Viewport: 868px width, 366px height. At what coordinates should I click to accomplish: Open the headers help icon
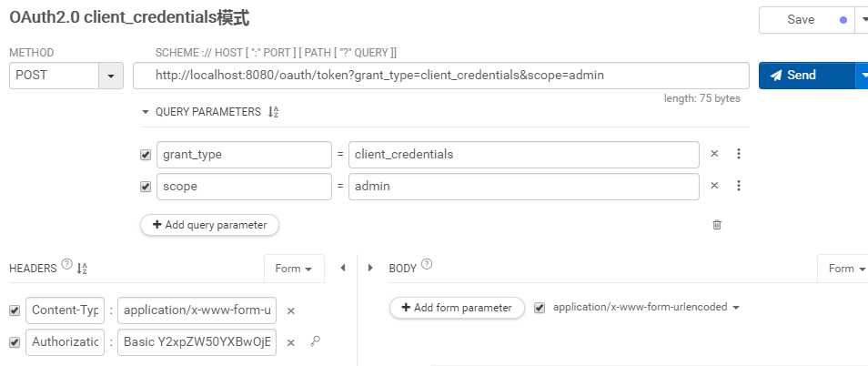pos(67,264)
